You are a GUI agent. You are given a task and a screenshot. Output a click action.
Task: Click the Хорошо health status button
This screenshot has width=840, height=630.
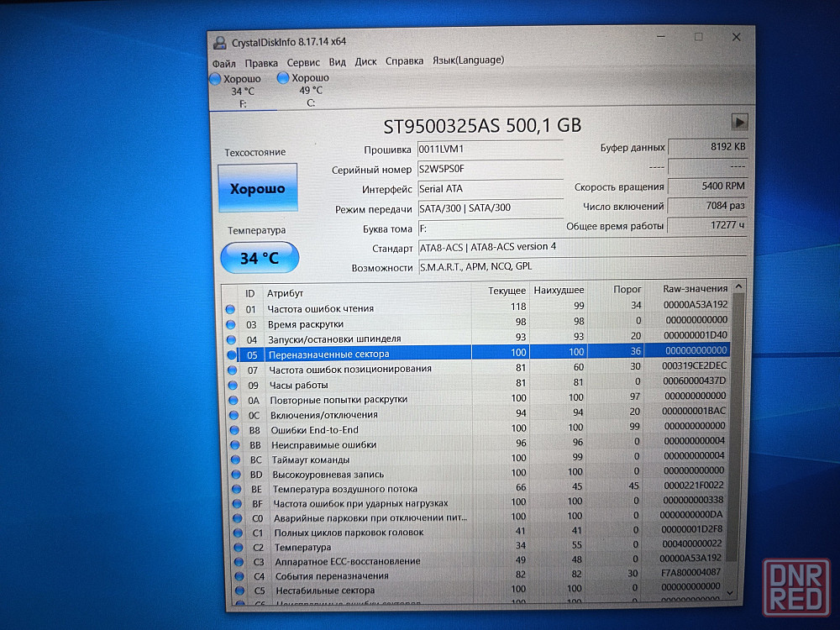(258, 188)
